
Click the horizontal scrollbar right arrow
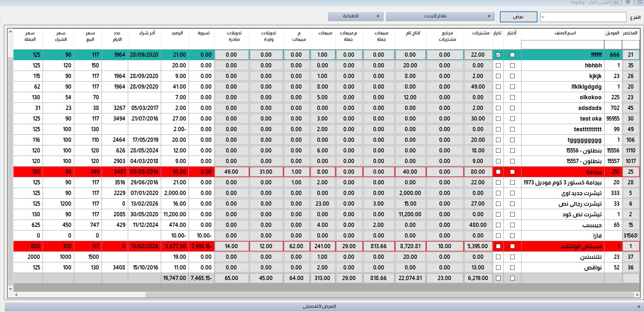(637, 295)
